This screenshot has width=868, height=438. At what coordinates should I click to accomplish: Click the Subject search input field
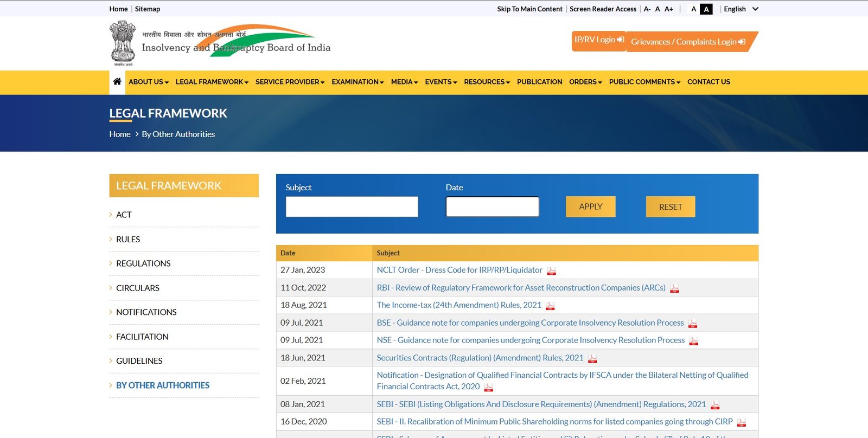point(352,207)
